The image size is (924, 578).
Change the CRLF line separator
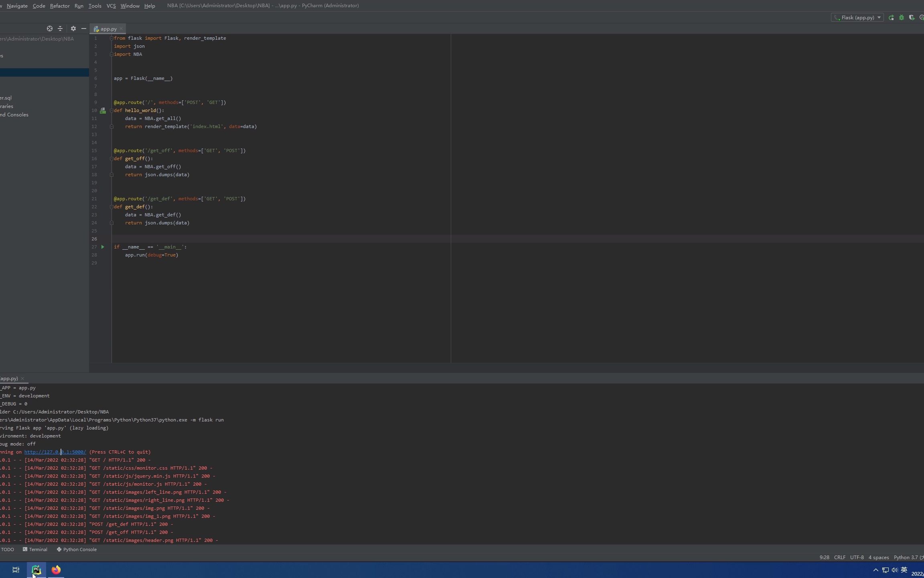[x=839, y=558]
